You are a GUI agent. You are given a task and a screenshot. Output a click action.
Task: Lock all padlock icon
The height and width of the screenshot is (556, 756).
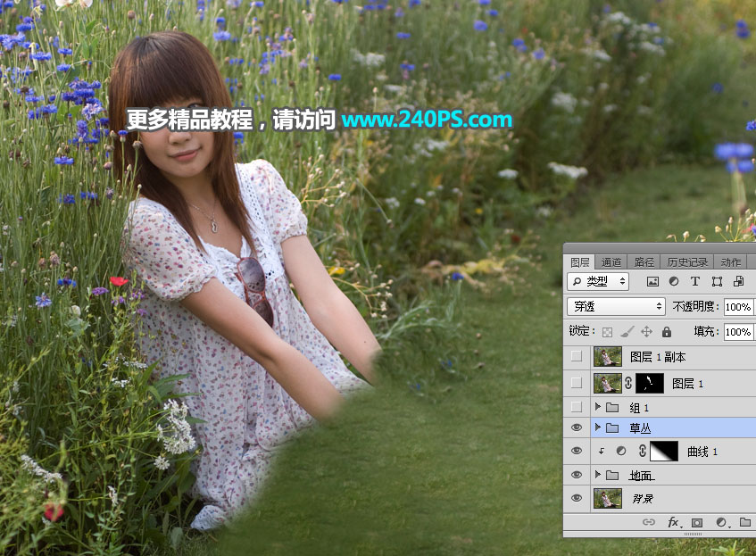[667, 332]
